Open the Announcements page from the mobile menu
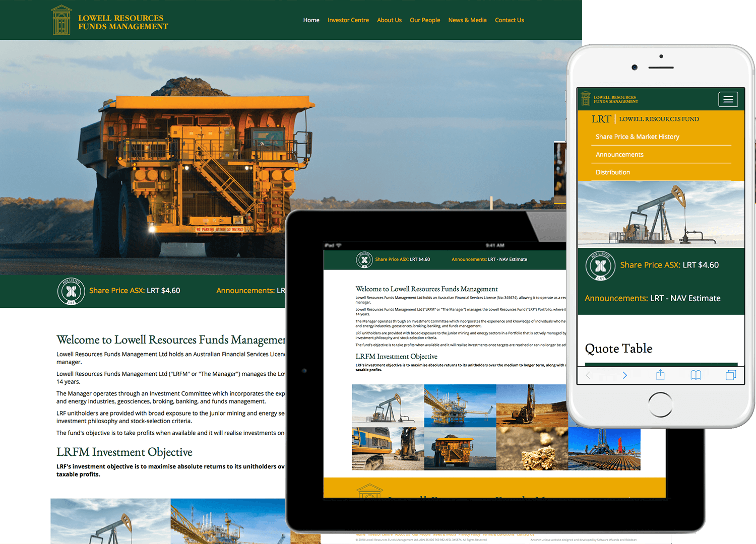Viewport: 756px width, 544px height. (619, 154)
